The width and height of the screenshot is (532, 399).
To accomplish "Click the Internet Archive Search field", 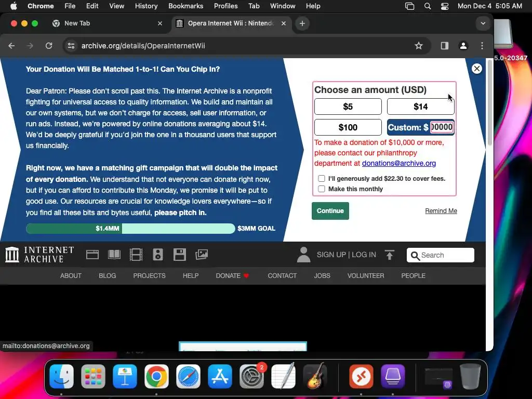I will [x=441, y=255].
